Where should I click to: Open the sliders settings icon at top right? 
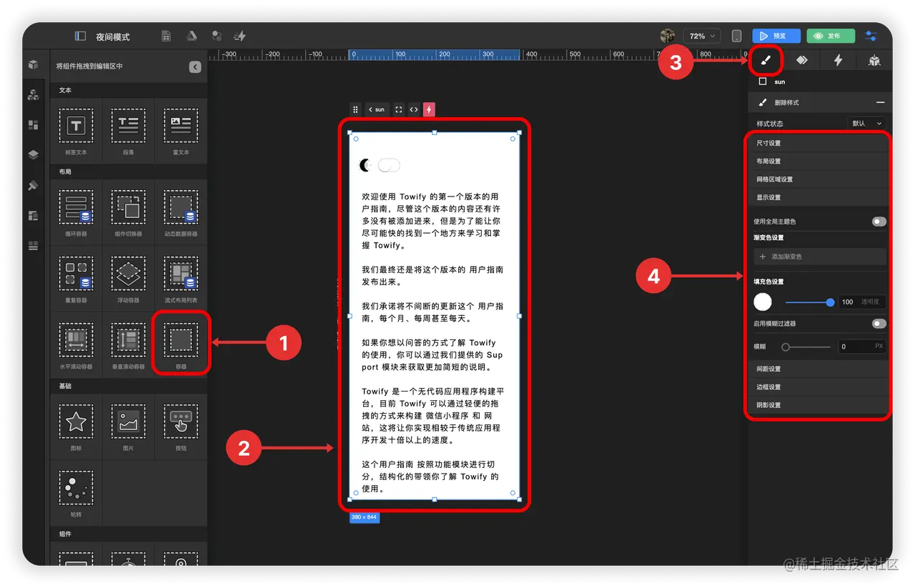tap(871, 36)
